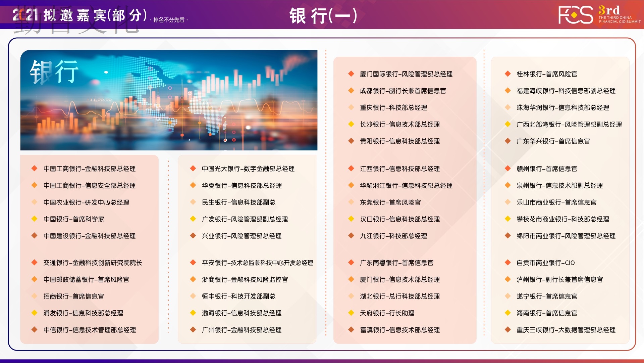
Task: Select the text 东莞银行-首席风险官
Action: (390, 202)
